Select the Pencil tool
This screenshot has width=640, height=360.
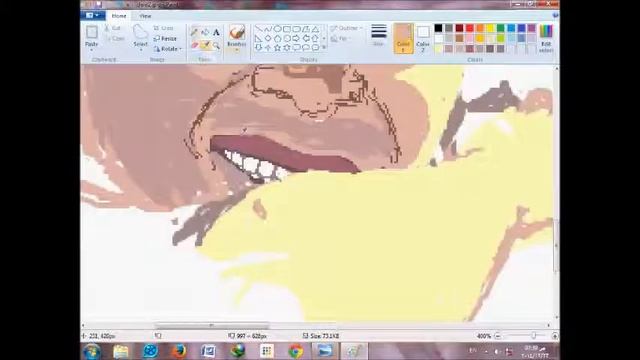[195, 32]
